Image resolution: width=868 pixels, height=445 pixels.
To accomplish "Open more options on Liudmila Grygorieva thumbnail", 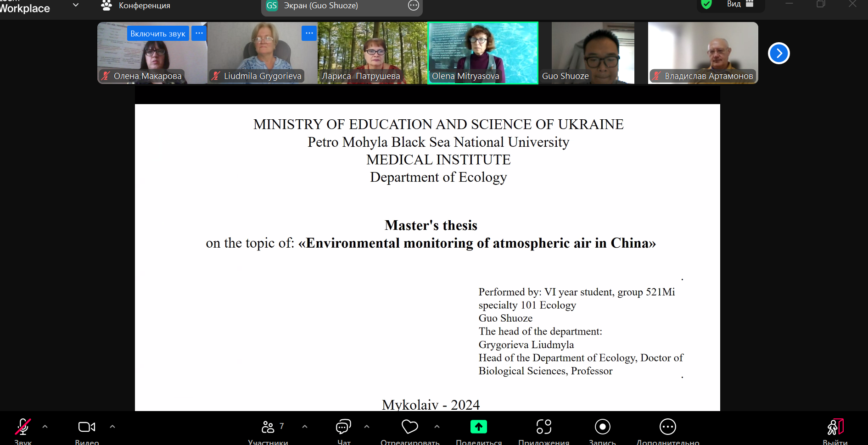I will click(309, 33).
